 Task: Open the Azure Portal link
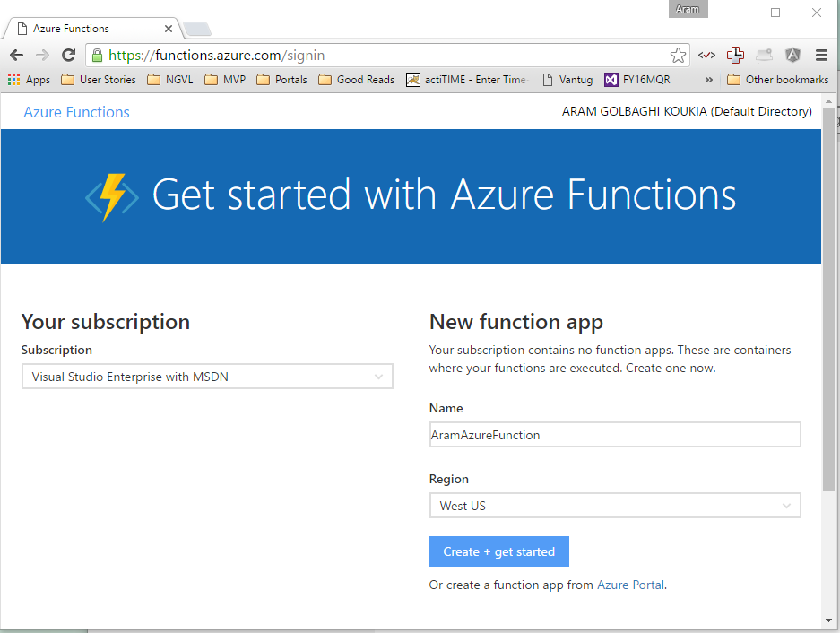630,584
